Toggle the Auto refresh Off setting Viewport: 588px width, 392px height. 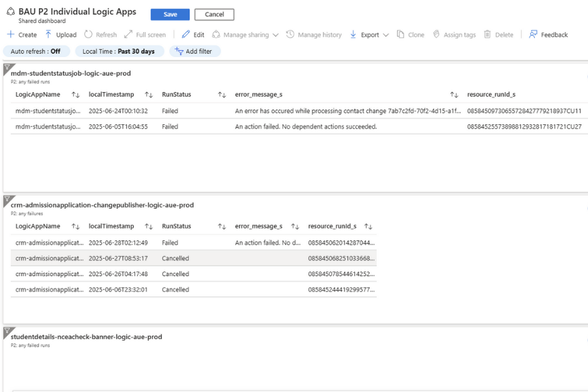(37, 51)
